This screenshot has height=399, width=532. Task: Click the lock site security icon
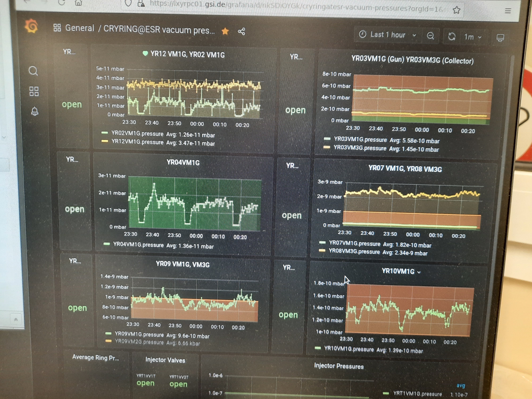click(x=141, y=3)
